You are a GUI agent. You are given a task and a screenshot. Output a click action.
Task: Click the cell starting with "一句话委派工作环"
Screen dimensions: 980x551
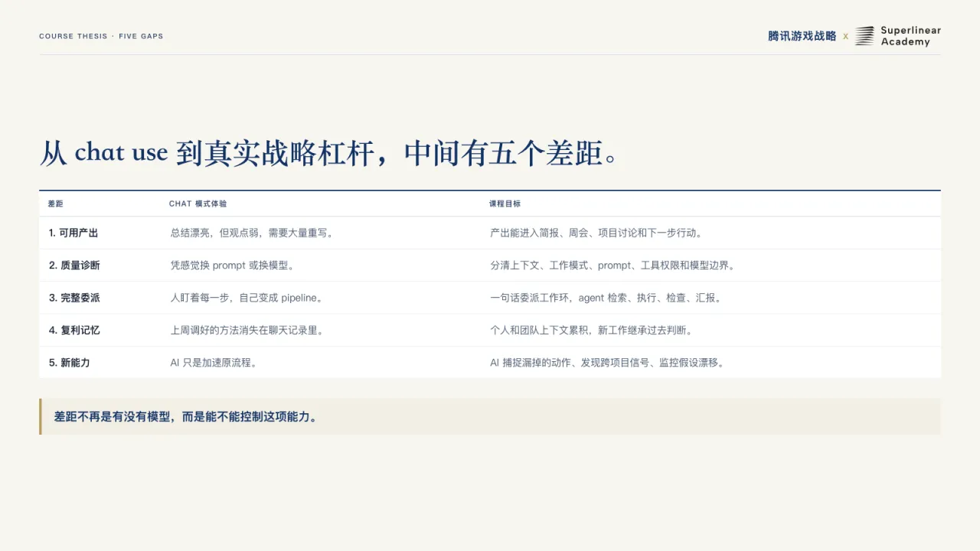pyautogui.click(x=606, y=298)
